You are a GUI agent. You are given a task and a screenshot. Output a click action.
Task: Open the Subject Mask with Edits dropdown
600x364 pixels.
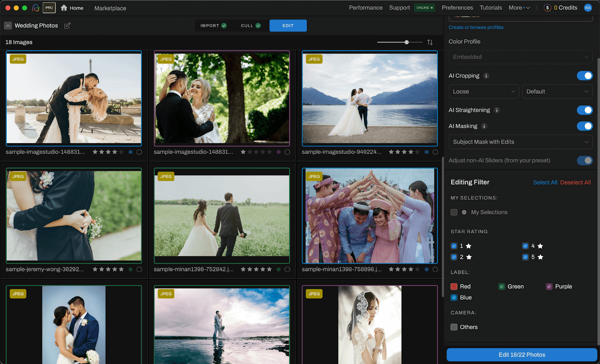tap(520, 142)
